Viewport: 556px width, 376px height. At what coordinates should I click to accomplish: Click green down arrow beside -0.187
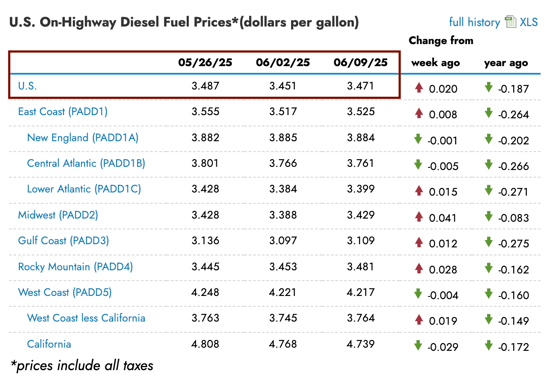coord(489,87)
